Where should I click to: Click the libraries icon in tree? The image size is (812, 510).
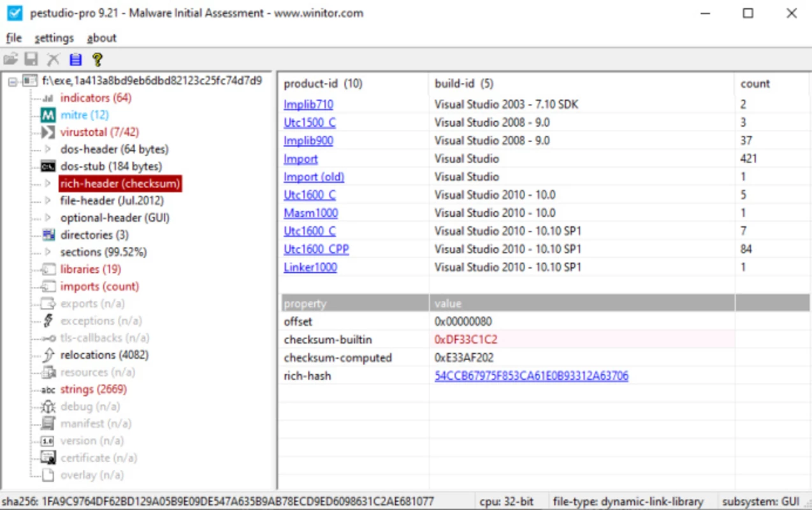(48, 270)
